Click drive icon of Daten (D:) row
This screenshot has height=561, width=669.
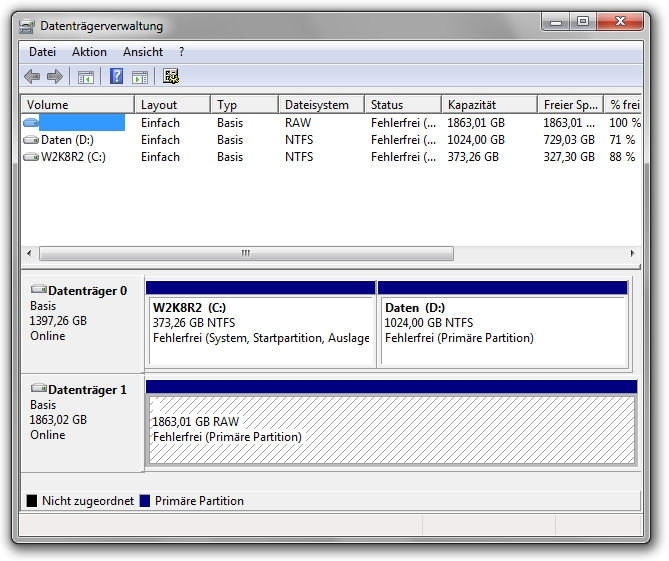coord(31,140)
